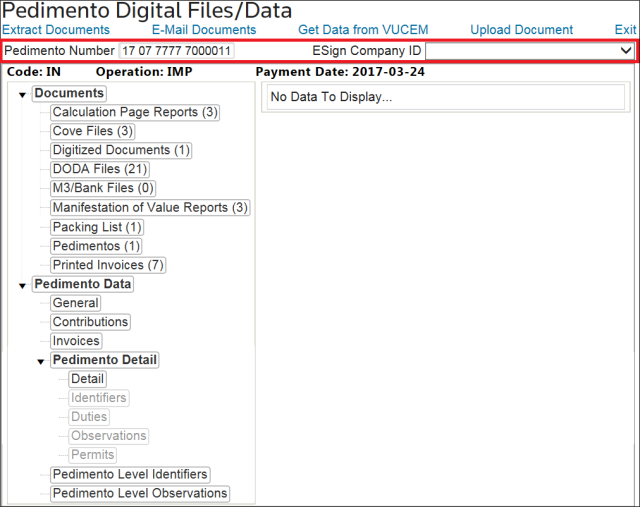Open the General data node
Screen dimensions: 640x507
coord(76,303)
